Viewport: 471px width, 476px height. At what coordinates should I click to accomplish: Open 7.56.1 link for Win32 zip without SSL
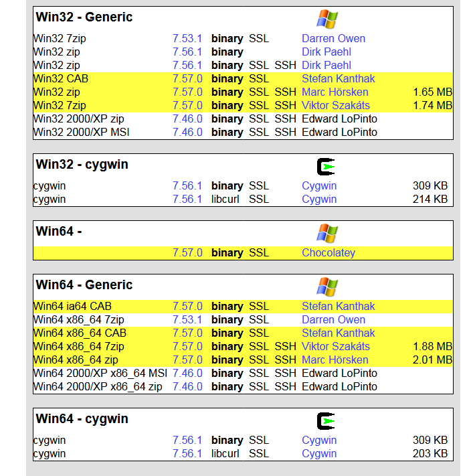[187, 52]
